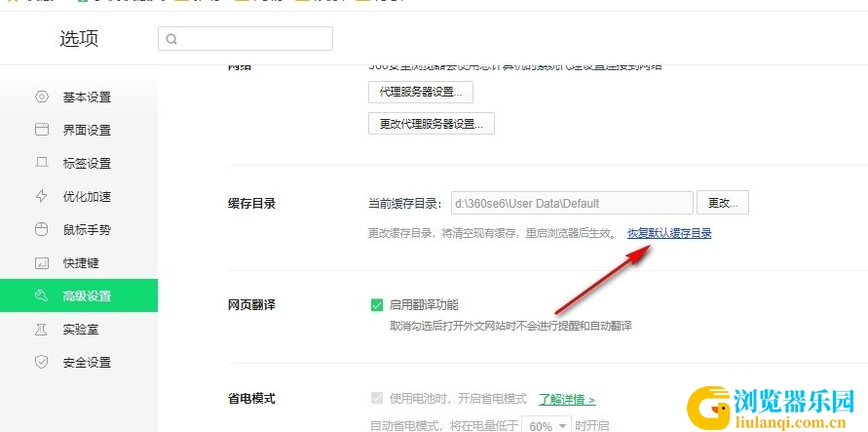
Task: Click the 实验室 flask icon
Action: pos(42,329)
